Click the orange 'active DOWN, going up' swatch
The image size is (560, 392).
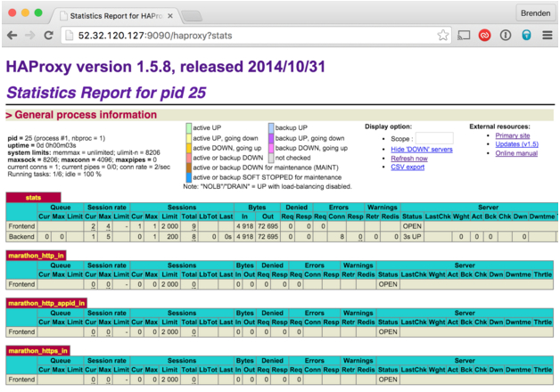pos(188,148)
